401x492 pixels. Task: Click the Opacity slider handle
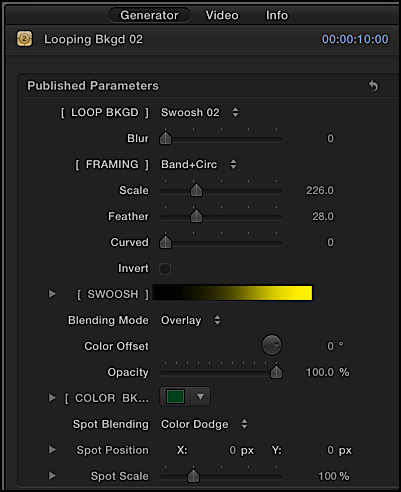click(x=276, y=372)
